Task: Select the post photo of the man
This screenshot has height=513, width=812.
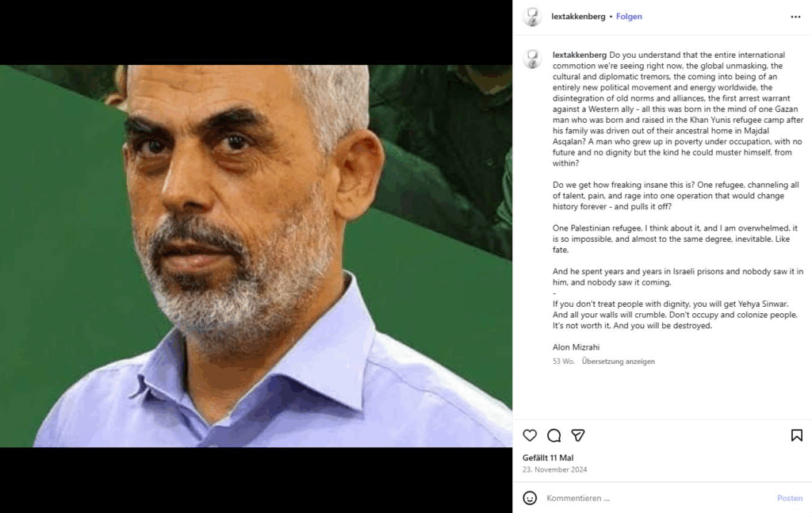Action: [256, 256]
